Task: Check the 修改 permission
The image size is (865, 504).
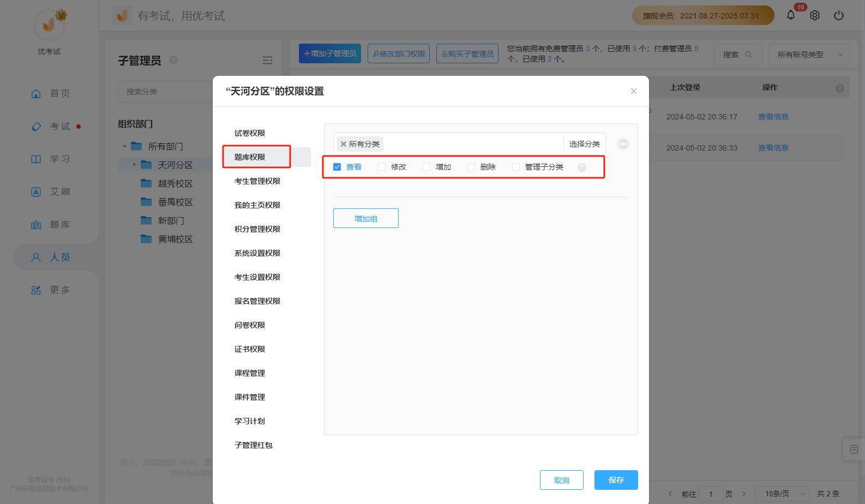Action: (x=382, y=167)
